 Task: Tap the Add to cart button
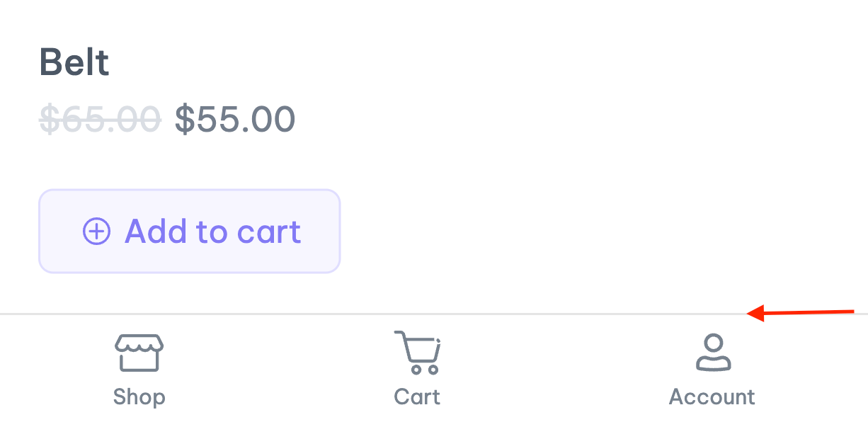click(190, 231)
